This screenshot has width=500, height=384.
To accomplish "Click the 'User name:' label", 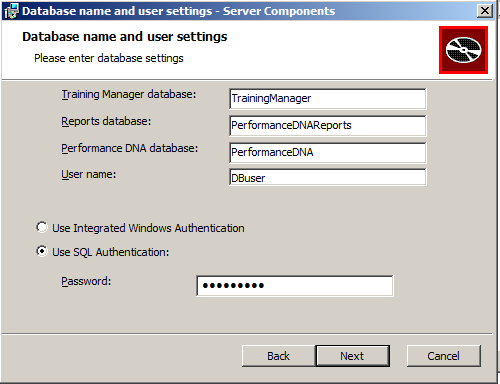I will (x=89, y=174).
